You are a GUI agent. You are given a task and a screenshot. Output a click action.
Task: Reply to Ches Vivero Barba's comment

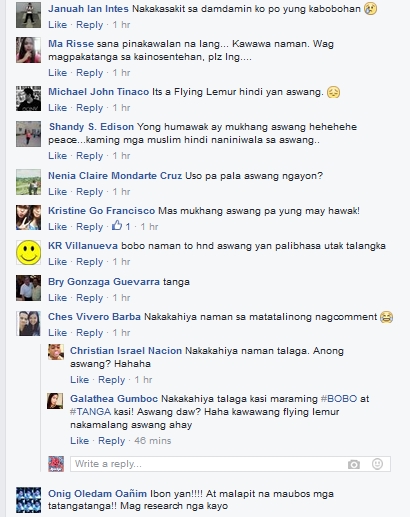pyautogui.click(x=89, y=333)
